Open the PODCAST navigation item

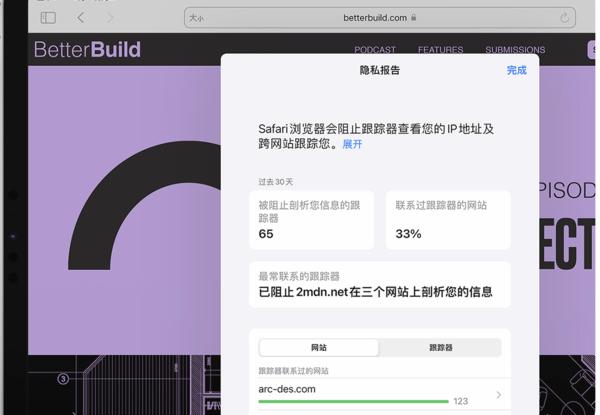pyautogui.click(x=375, y=50)
